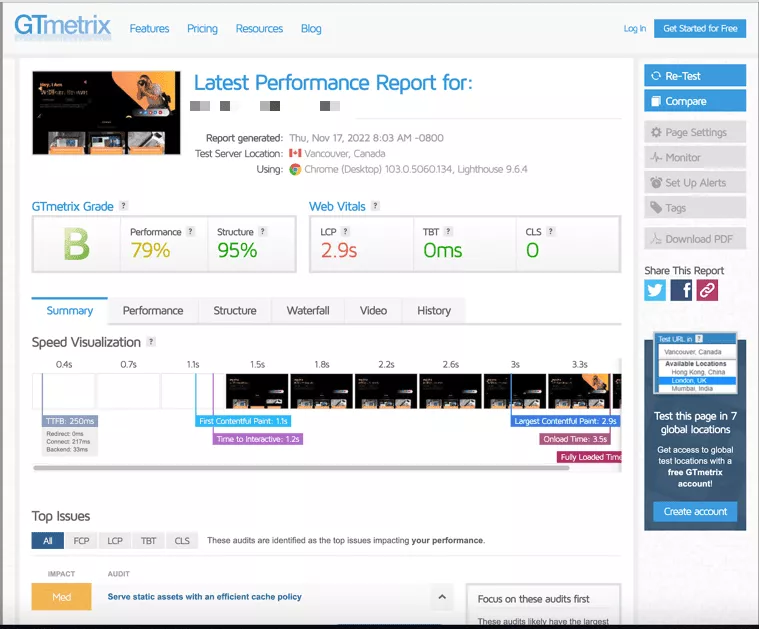This screenshot has height=629, width=759.
Task: Click the Re-Test button
Action: [x=695, y=76]
